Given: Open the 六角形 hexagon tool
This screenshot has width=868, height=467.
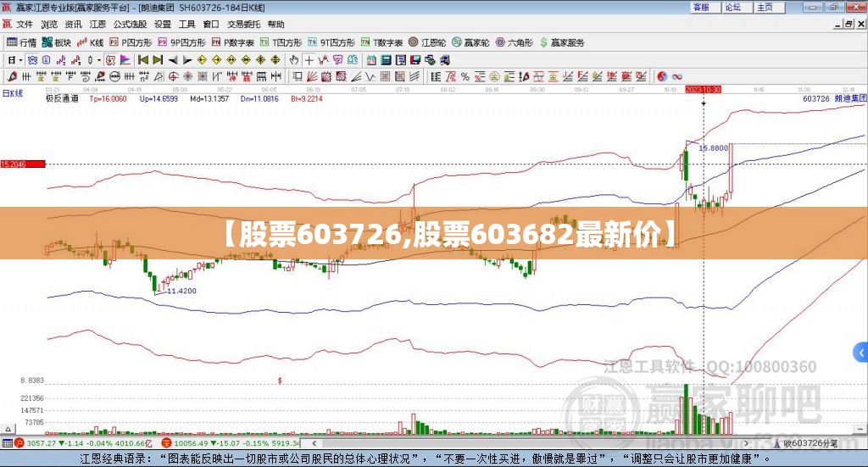Looking at the screenshot, I should (514, 42).
